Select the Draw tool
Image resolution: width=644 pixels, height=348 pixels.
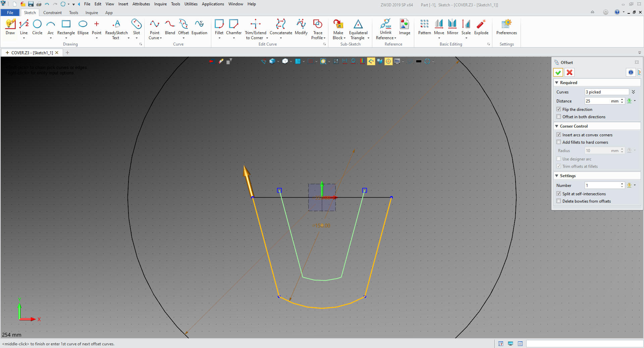pos(10,27)
